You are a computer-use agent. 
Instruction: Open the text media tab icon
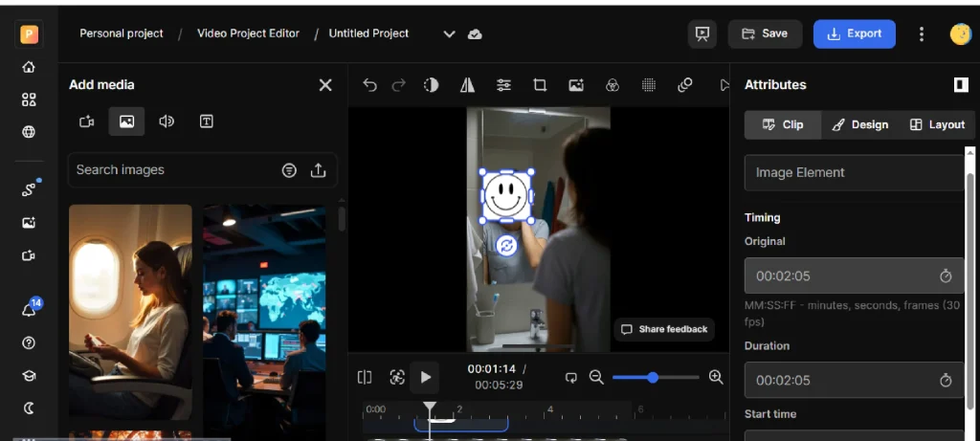[x=206, y=121]
